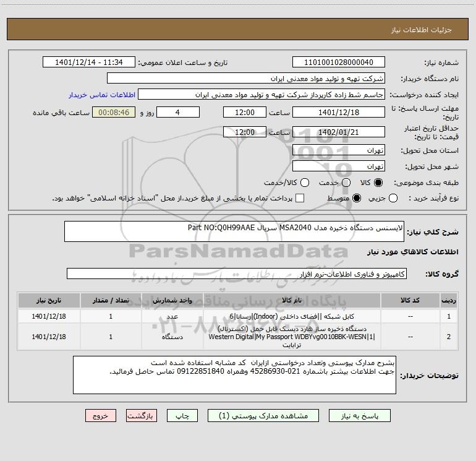Image resolution: width=476 pixels, height=461 pixels.
Task: Click the پاسخ به نیاز button
Action: pyautogui.click(x=360, y=416)
